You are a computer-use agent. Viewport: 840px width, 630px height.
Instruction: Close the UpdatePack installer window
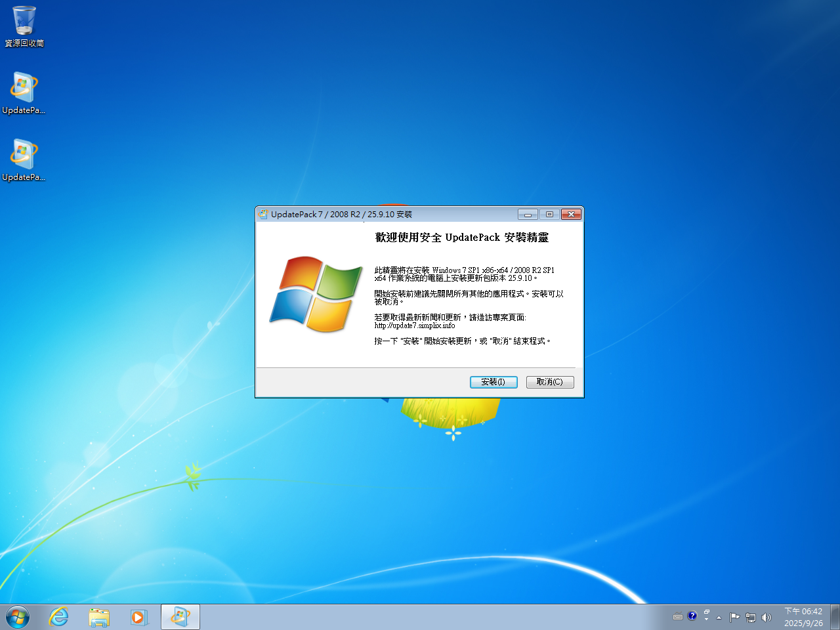[572, 214]
